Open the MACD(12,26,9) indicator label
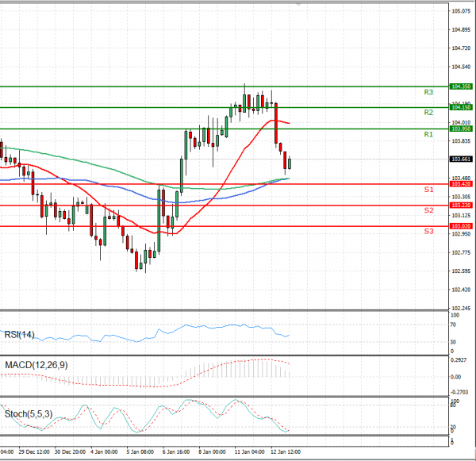Screen dimensions: 476x461 (x=35, y=364)
